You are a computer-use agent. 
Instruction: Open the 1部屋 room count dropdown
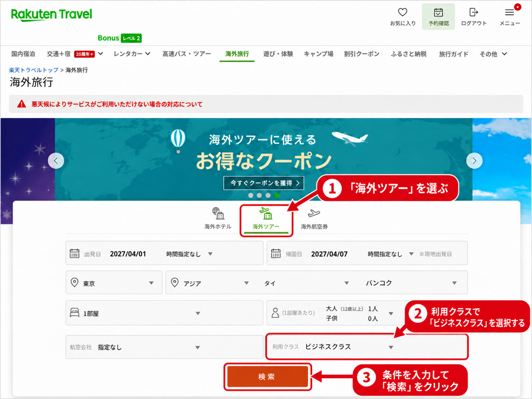(164, 313)
